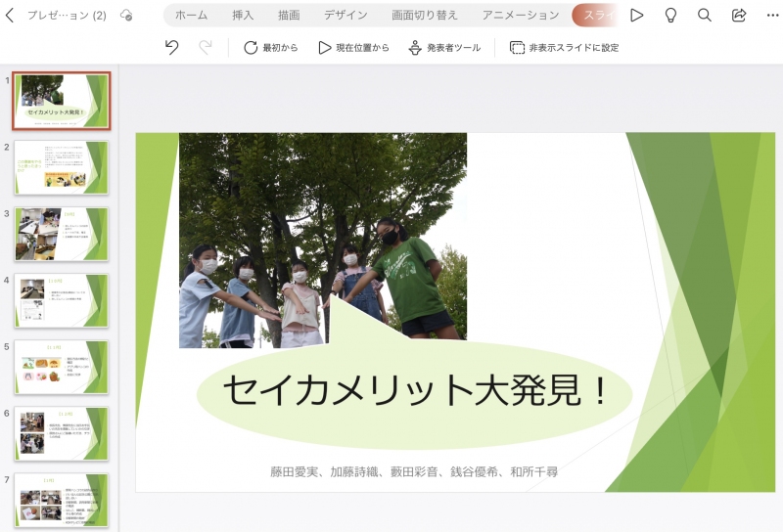Viewport: 783px width, 532px height.
Task: Start slideshow with the play icon
Action: pyautogui.click(x=637, y=16)
